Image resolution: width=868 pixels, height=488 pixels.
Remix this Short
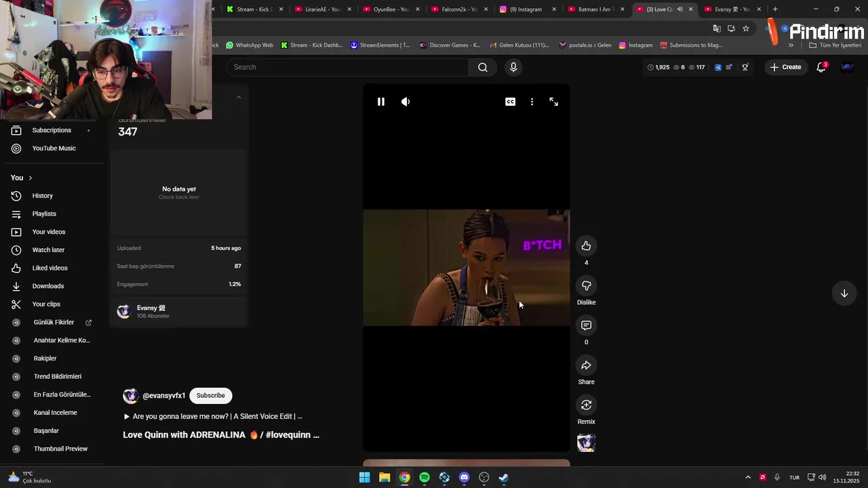click(x=587, y=405)
